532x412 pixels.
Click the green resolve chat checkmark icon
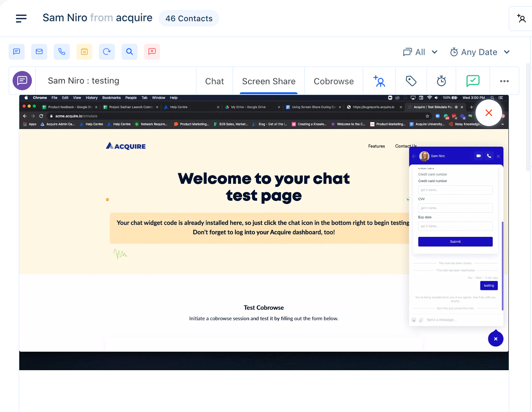click(x=473, y=81)
